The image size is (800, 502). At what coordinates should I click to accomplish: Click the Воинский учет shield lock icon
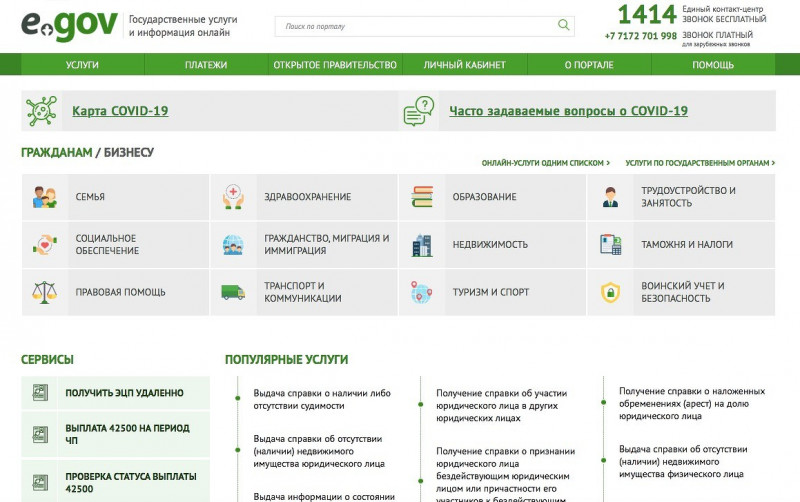tap(610, 292)
